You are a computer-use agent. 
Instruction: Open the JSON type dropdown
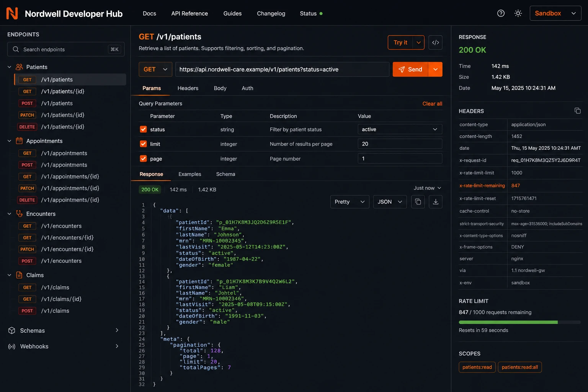(x=390, y=202)
